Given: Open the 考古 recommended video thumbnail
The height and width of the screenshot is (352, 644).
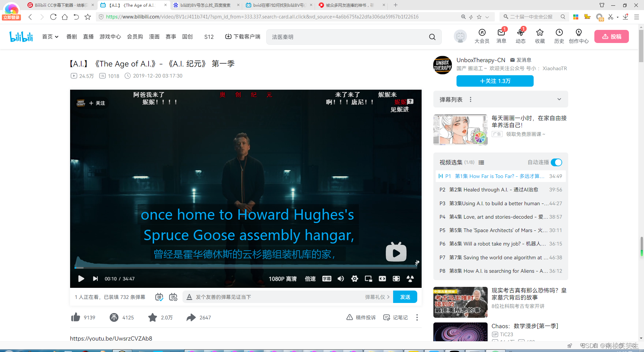Looking at the screenshot, I should [460, 302].
